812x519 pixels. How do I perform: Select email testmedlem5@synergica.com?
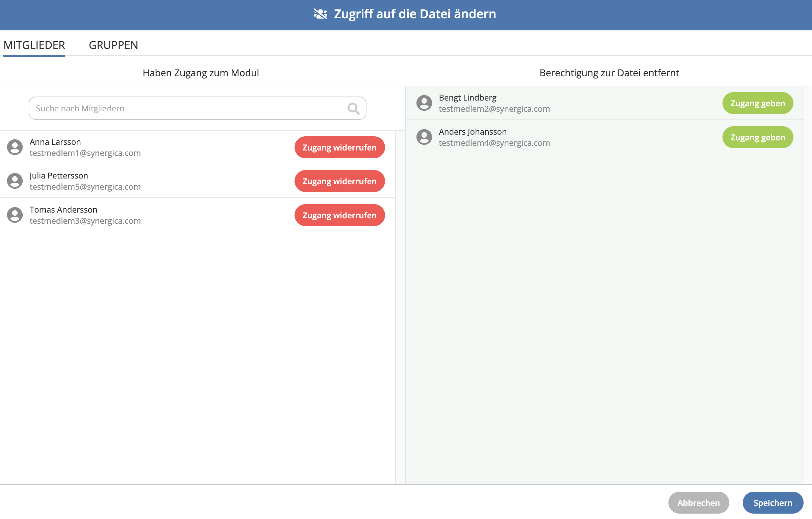tap(85, 187)
